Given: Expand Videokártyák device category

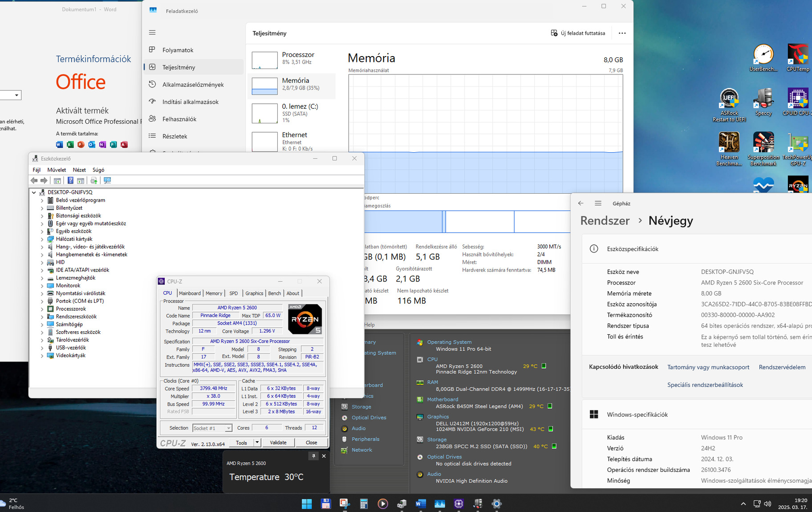Looking at the screenshot, I should 42,356.
